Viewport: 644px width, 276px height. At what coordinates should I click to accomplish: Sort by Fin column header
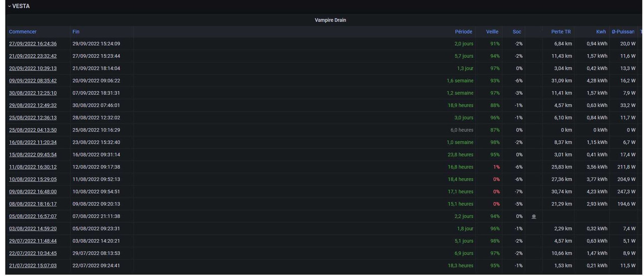[76, 32]
